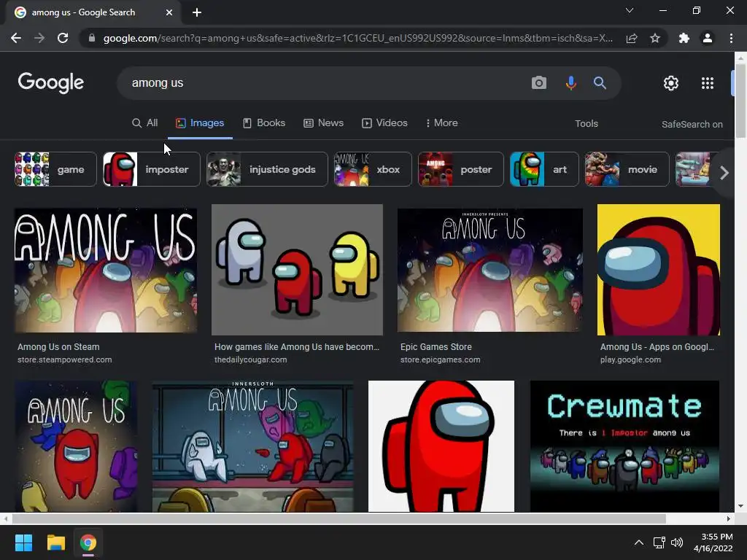This screenshot has height=560, width=747.
Task: Open the Innersloth window scene image
Action: coord(253,446)
